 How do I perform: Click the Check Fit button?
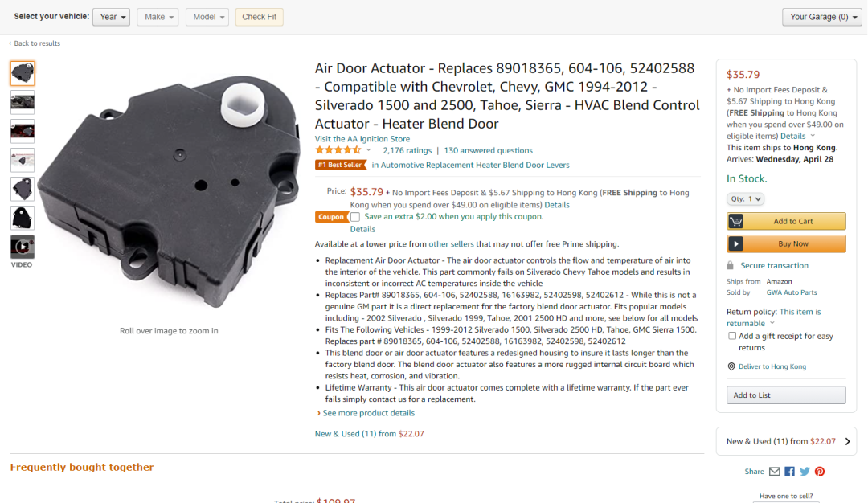pyautogui.click(x=259, y=17)
